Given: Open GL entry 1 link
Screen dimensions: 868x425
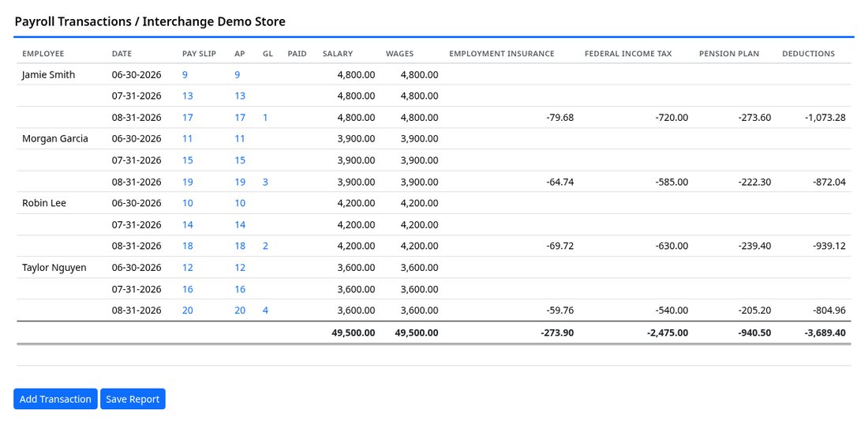Looking at the screenshot, I should tap(265, 118).
